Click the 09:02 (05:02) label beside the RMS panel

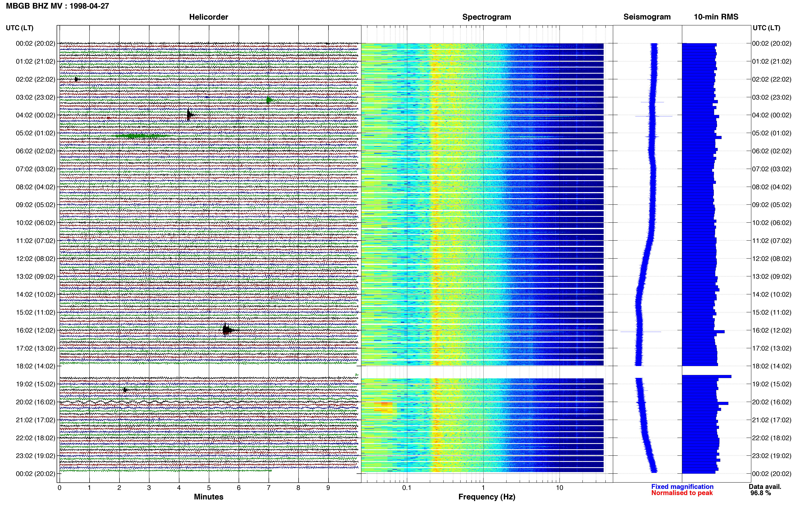771,205
